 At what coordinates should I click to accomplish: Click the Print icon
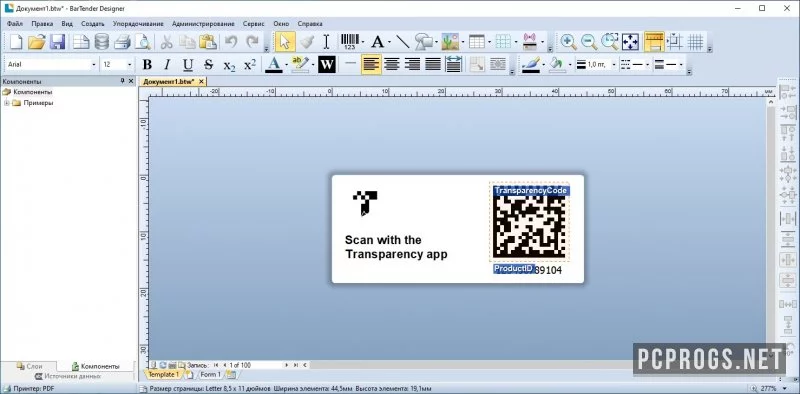pyautogui.click(x=122, y=42)
